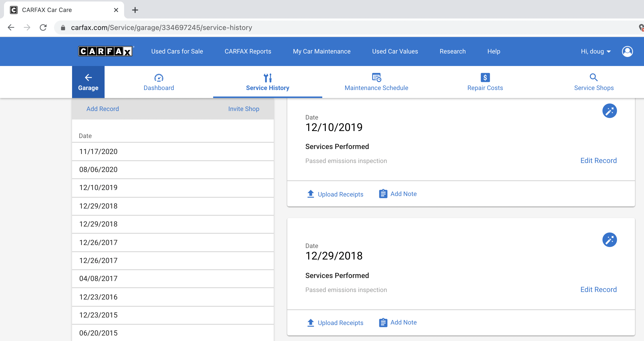This screenshot has width=644, height=341.
Task: Reload the page with the refresh icon
Action: [x=43, y=27]
